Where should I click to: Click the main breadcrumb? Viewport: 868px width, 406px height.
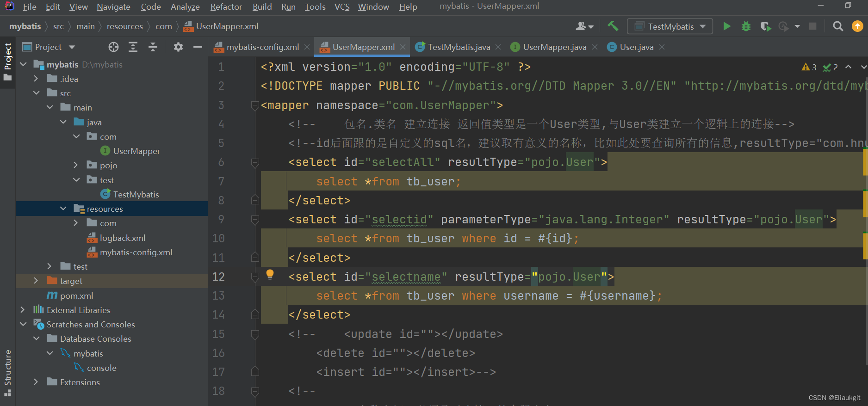click(86, 26)
